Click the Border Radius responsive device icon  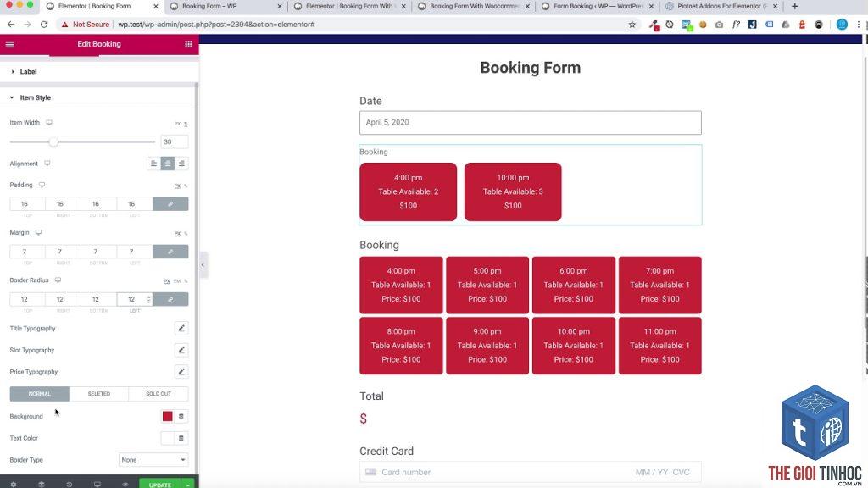point(58,280)
